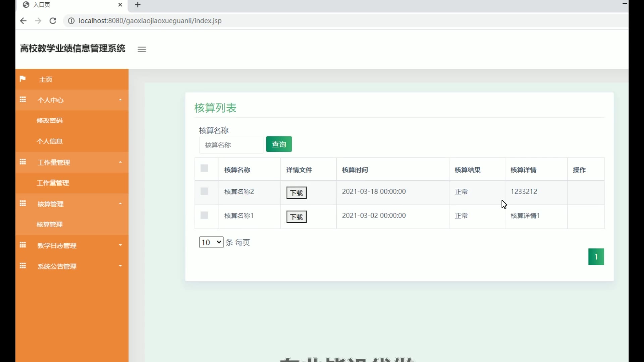Click 下载 button for 核算名称2 row
Viewport: 644px width, 362px height.
296,193
